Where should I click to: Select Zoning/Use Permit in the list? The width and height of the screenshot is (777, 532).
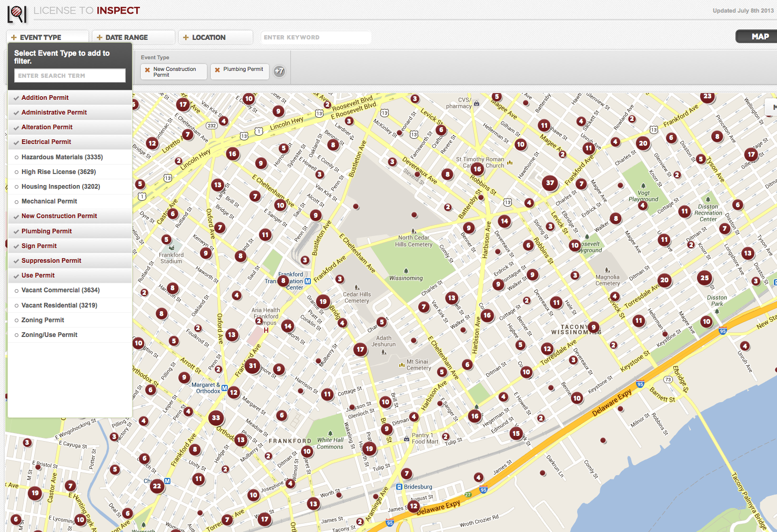pyautogui.click(x=49, y=335)
